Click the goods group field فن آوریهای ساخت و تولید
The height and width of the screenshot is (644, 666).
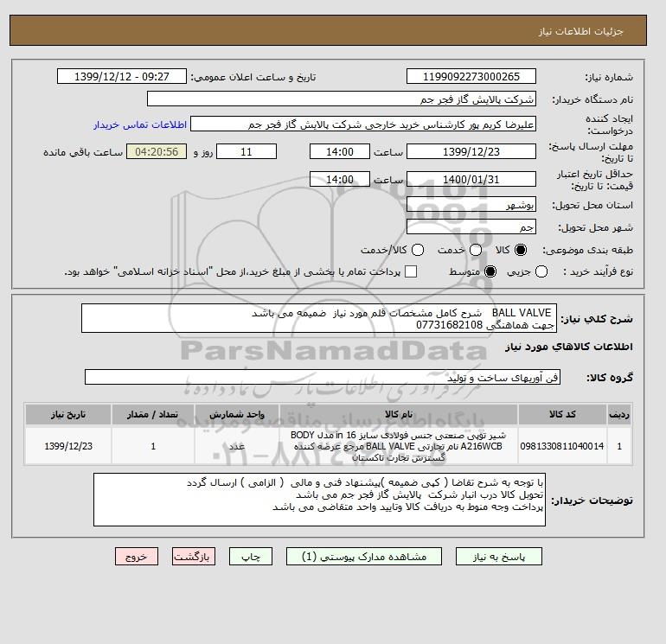pyautogui.click(x=323, y=378)
